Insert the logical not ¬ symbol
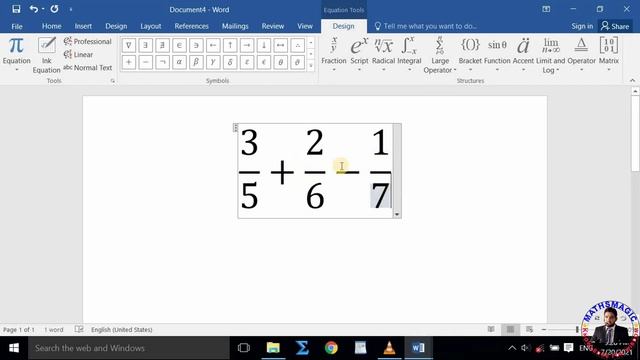 [162, 62]
